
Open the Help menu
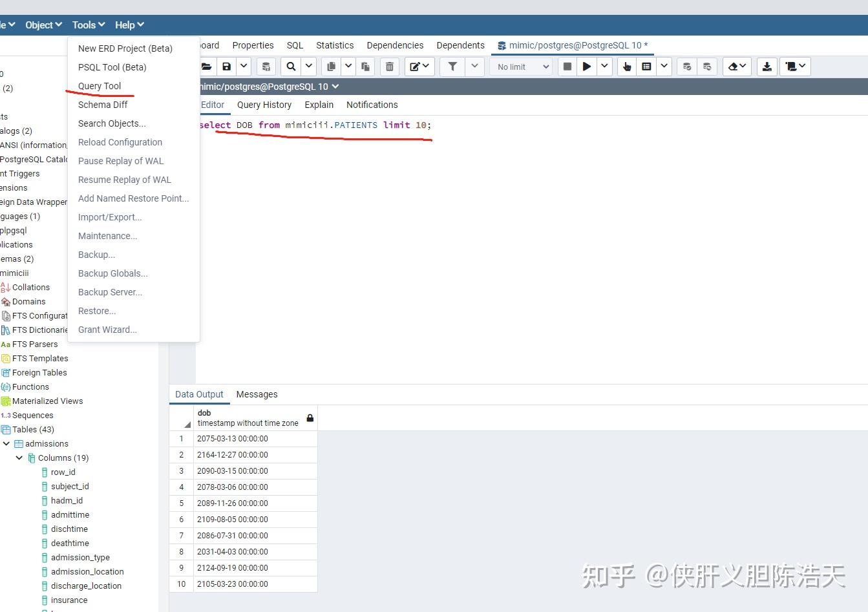click(129, 25)
